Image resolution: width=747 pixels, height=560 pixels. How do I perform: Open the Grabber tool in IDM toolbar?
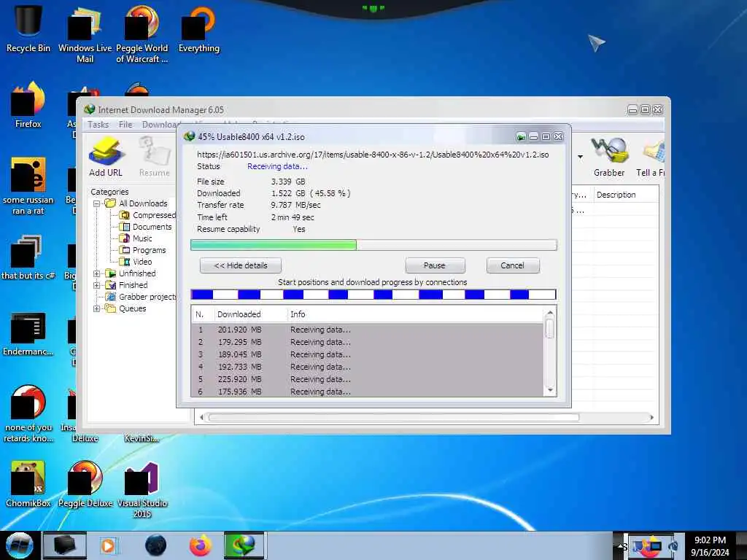tap(609, 157)
